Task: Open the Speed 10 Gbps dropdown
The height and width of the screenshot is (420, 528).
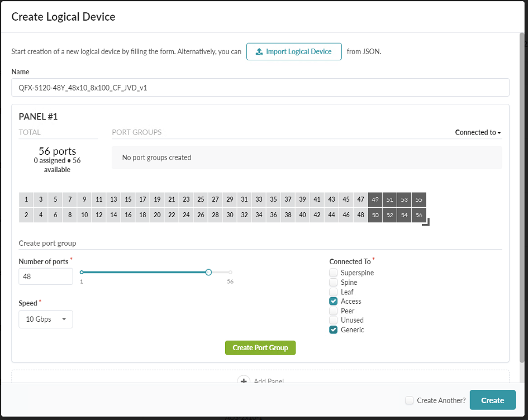Action: coord(46,319)
